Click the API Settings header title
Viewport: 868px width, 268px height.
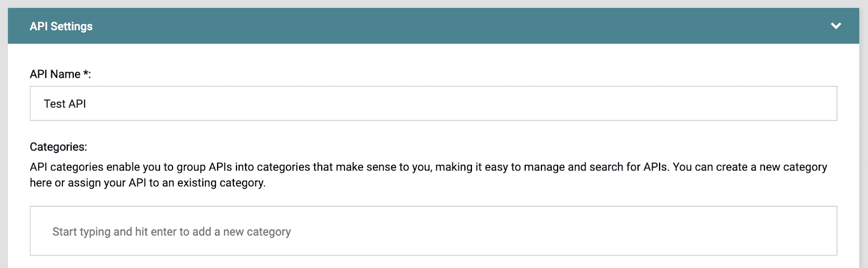click(x=61, y=26)
